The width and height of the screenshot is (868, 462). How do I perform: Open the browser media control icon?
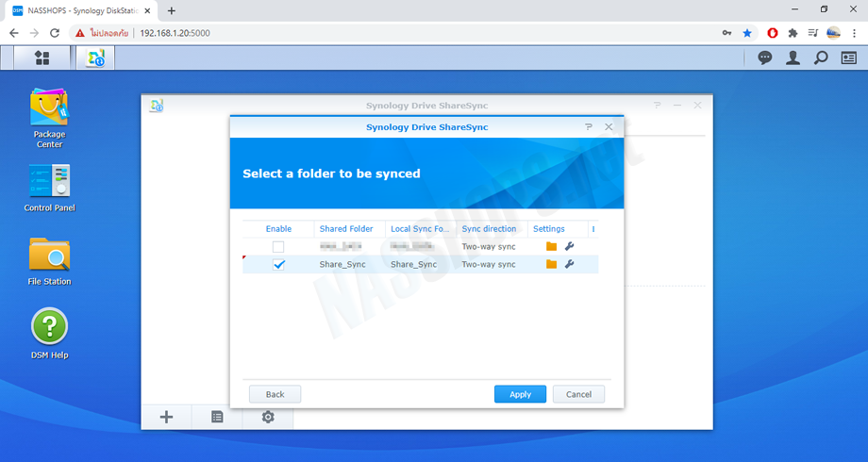(812, 33)
